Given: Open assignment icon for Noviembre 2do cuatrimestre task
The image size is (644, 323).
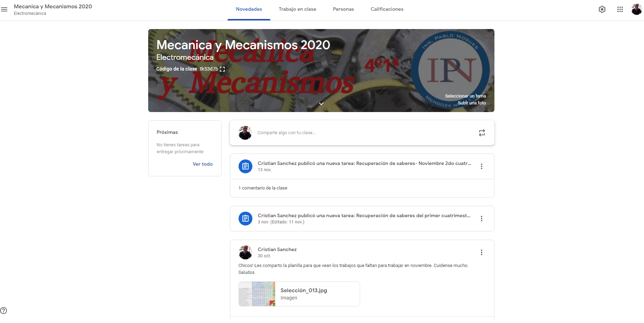Looking at the screenshot, I should 245,166.
